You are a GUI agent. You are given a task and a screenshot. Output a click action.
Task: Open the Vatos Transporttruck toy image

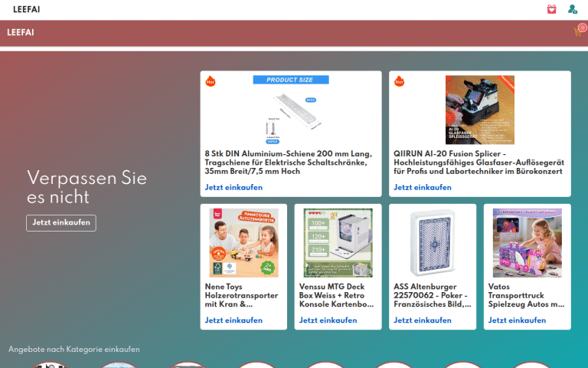(x=528, y=243)
